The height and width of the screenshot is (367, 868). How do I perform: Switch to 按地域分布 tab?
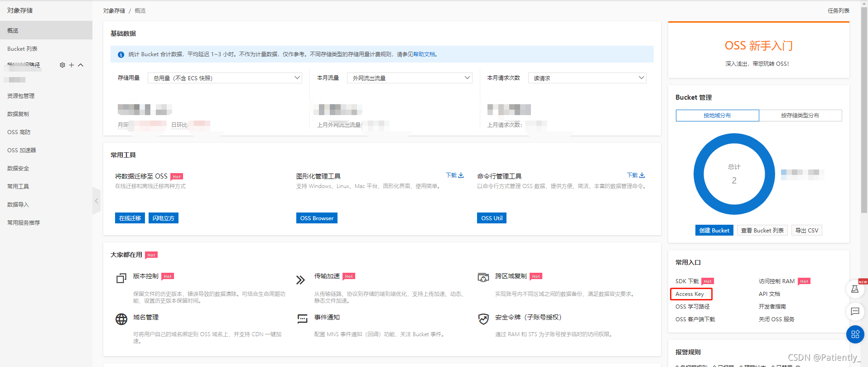pyautogui.click(x=717, y=116)
